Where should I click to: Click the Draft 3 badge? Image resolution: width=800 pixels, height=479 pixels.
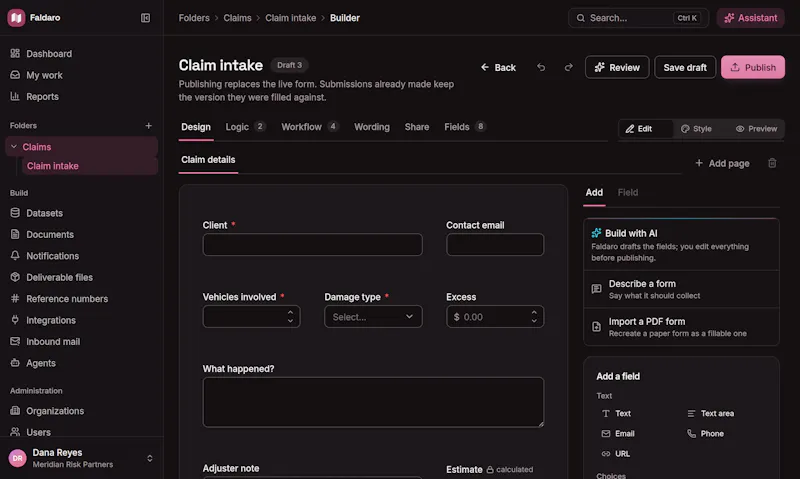pos(289,65)
